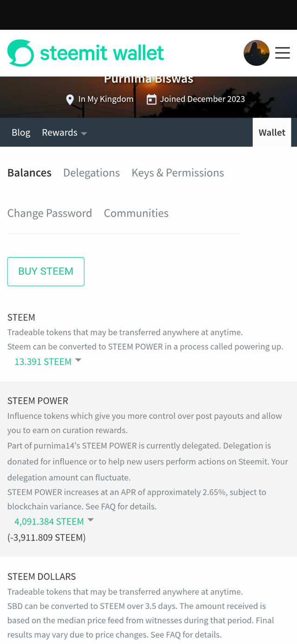
Task: Click the steemit wallet logo text
Action: tap(102, 53)
